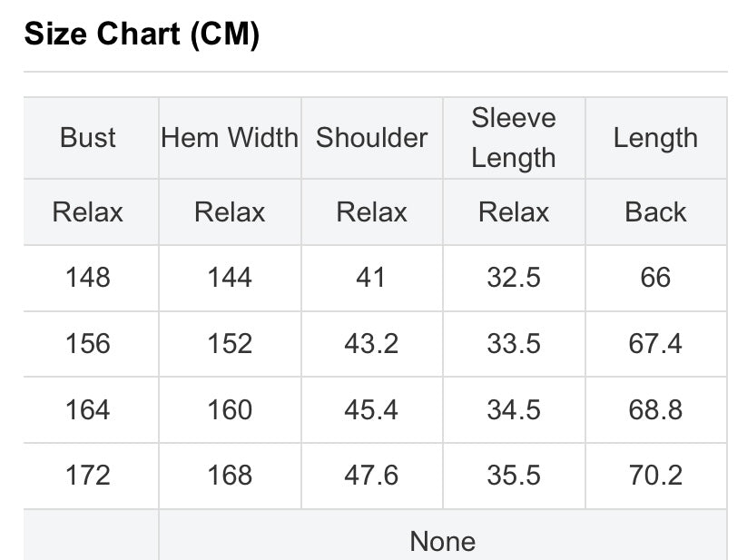
Task: Select the Sleeve Length column header
Action: (514, 138)
